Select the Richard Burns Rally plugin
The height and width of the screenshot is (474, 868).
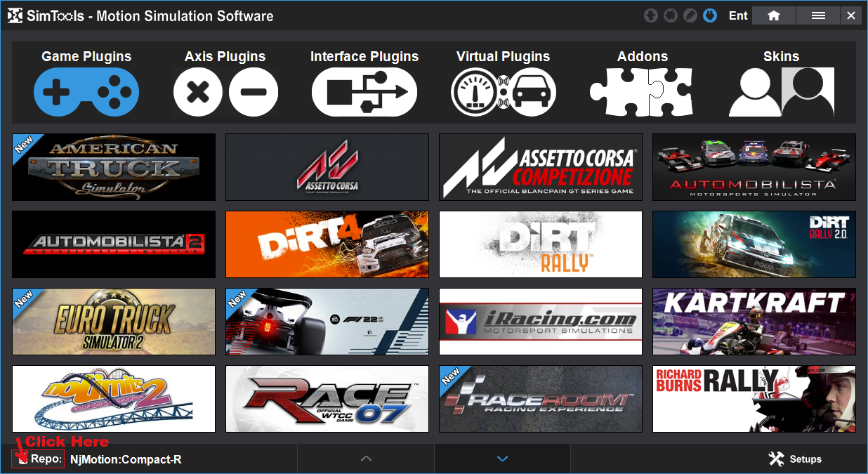(754, 399)
